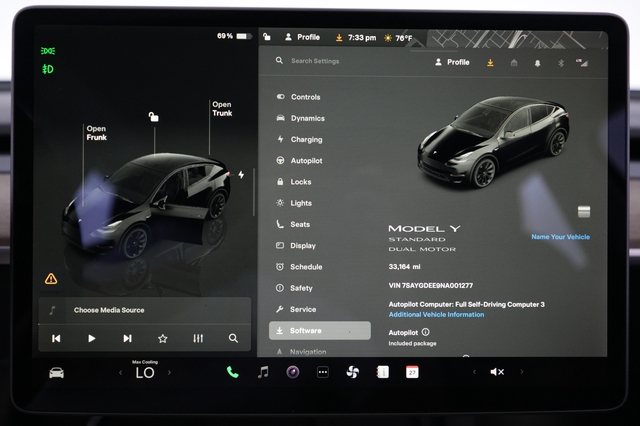Image resolution: width=640 pixels, height=426 pixels.
Task: Select Service in settings list
Action: pos(296,309)
